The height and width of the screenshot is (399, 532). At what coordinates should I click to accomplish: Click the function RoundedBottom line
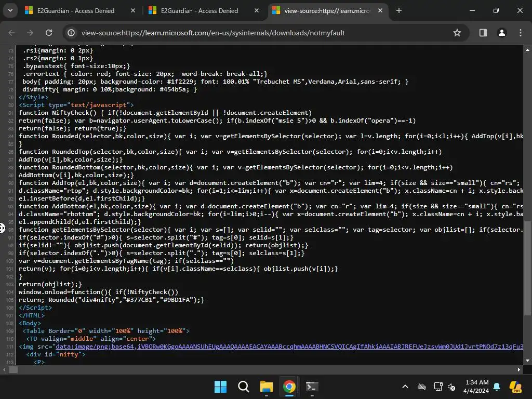point(236,167)
